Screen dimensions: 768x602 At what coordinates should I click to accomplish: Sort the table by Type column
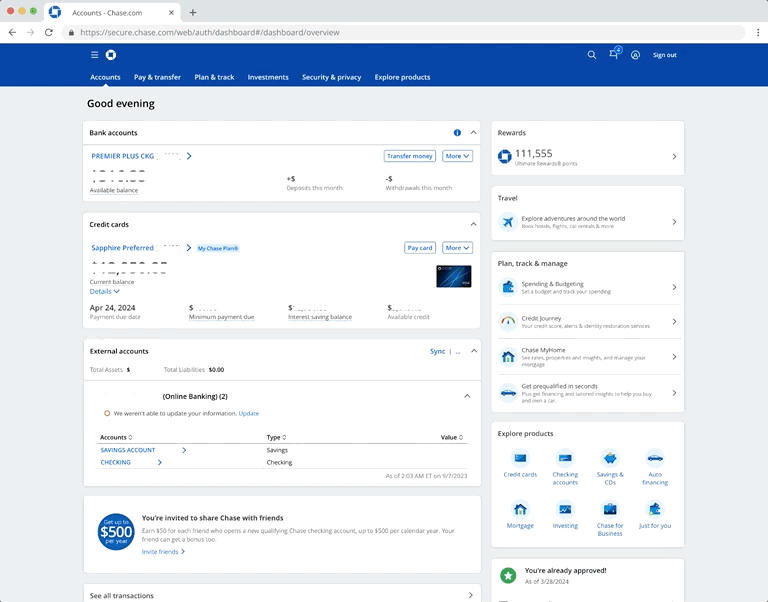(276, 437)
